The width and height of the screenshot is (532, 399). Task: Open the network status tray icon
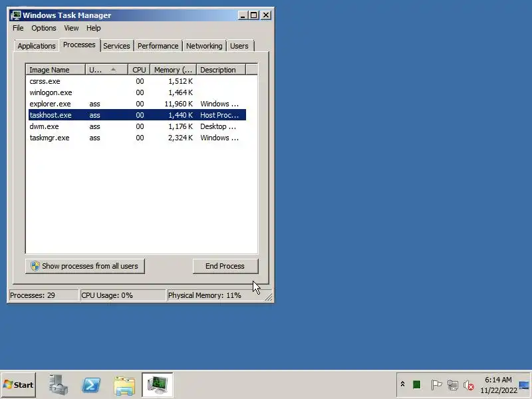point(453,385)
